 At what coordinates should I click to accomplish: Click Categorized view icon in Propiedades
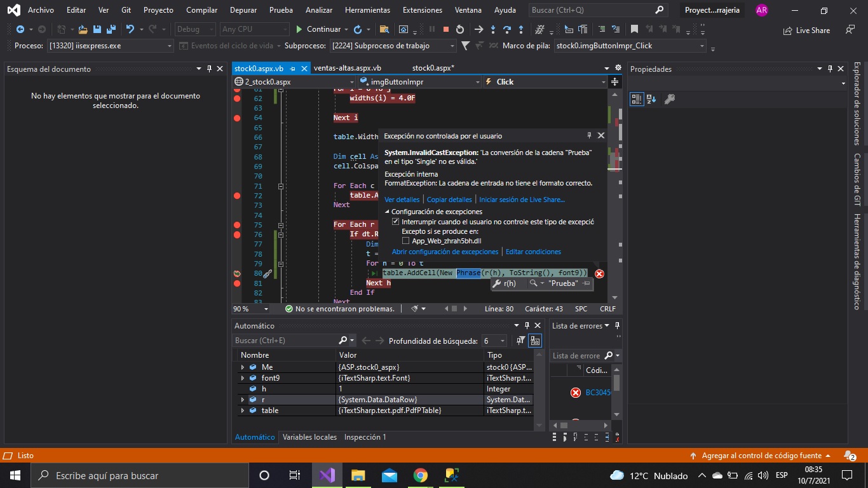click(637, 99)
